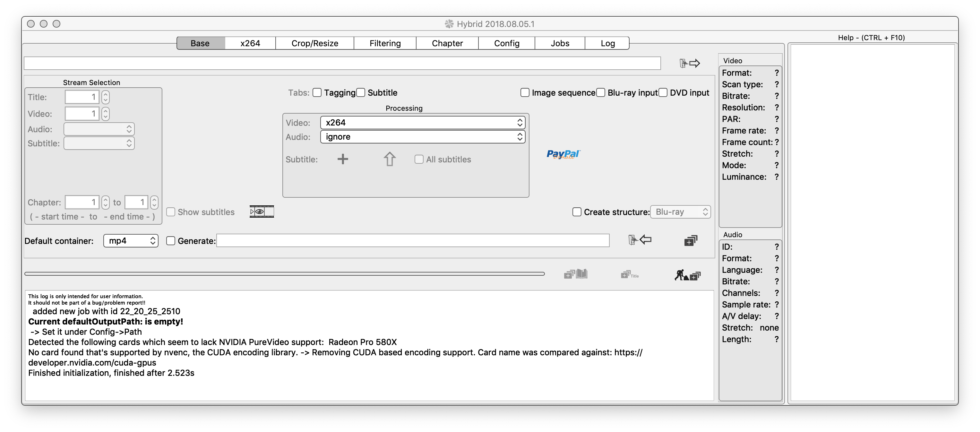Enable the Tagging tab checkbox

[x=317, y=92]
